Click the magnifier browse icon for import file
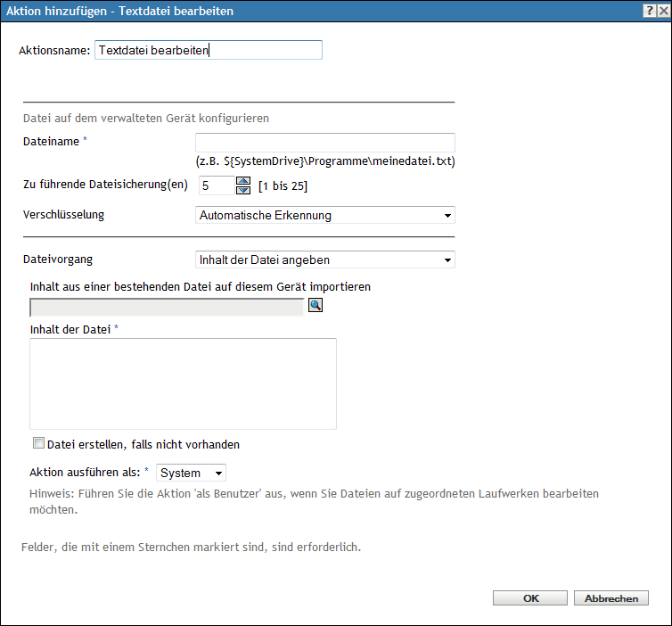The image size is (672, 626). pos(316,305)
